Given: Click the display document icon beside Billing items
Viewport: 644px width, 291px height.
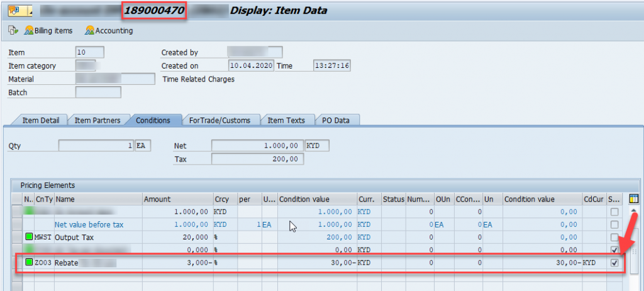Looking at the screenshot, I should click(x=14, y=31).
